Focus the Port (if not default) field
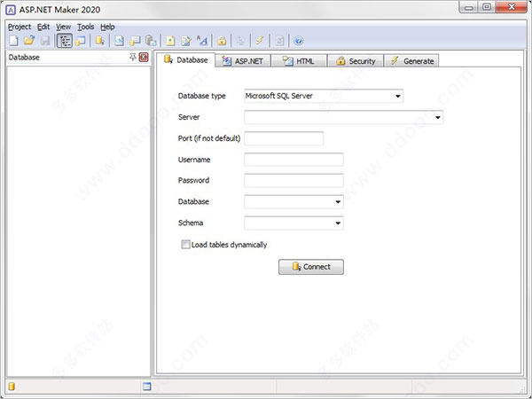This screenshot has height=399, width=532. [284, 138]
